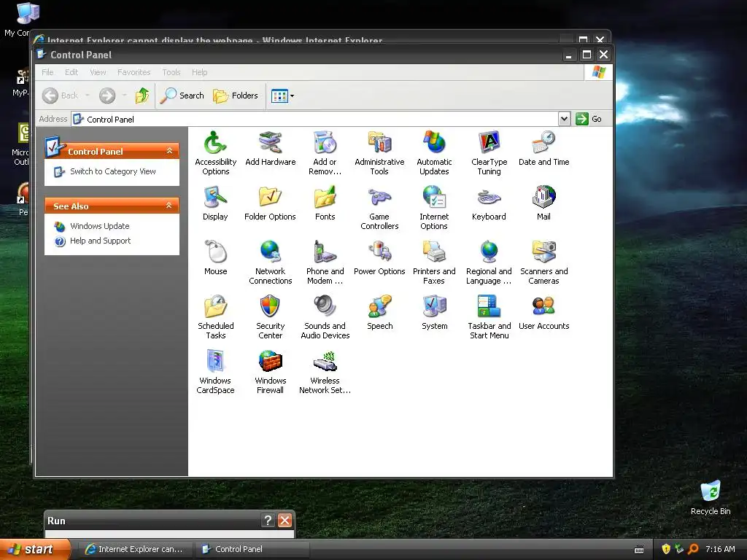Click the Search toolbar button
This screenshot has width=747, height=560.
click(182, 96)
